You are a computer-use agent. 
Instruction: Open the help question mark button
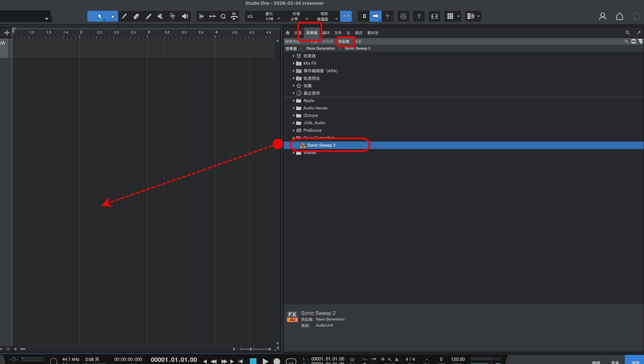[419, 16]
